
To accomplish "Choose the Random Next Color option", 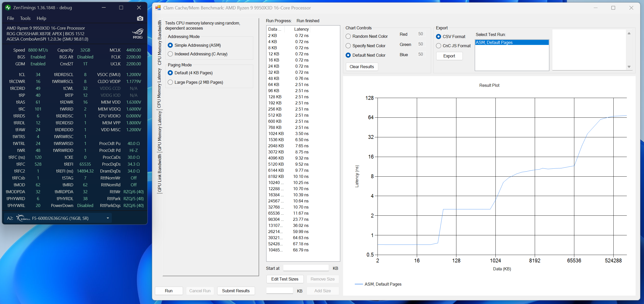I will tap(348, 36).
